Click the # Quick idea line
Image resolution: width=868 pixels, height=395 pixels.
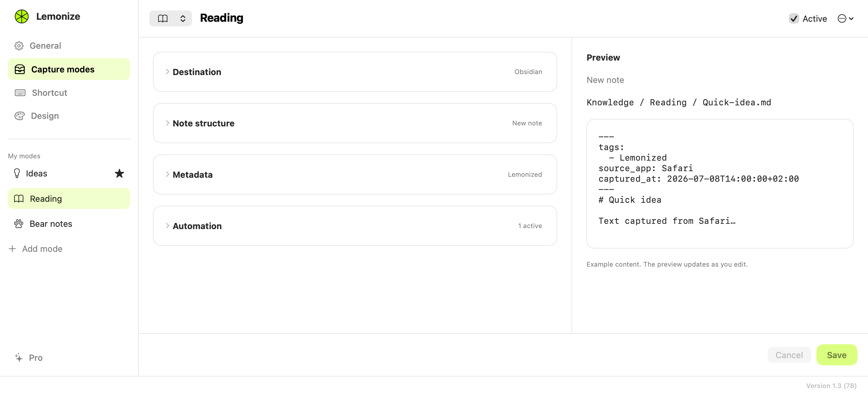point(629,200)
